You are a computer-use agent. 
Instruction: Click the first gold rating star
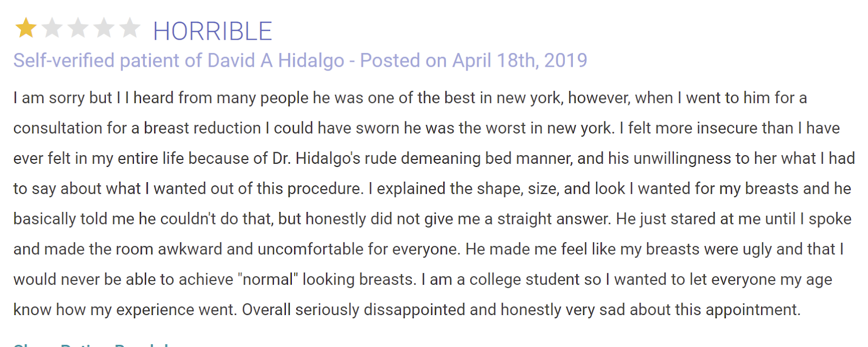pos(25,28)
